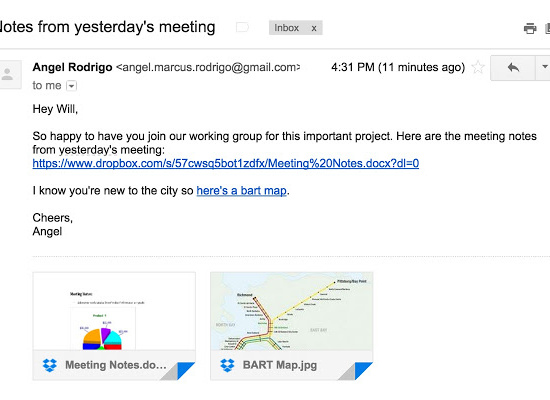The height and width of the screenshot is (400, 550).
Task: Open BART Map image thumbnail preview
Action: coord(291,311)
